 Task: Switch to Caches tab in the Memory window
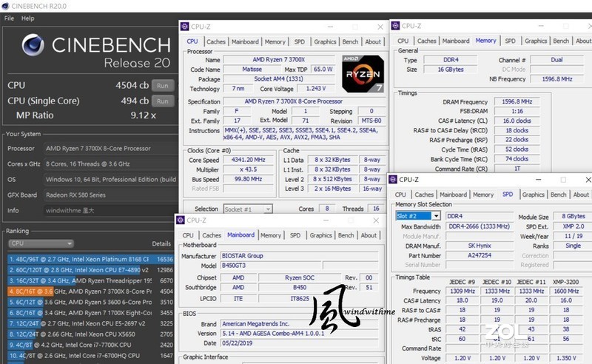point(427,41)
